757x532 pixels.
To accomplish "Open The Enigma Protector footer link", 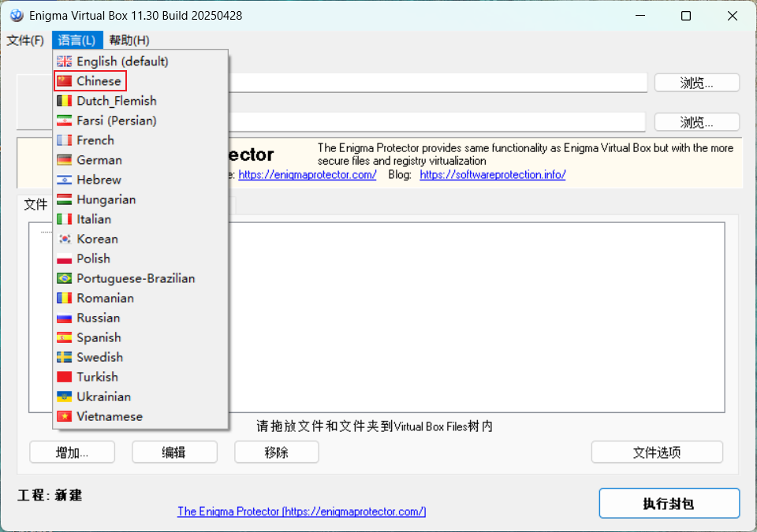I will 302,512.
